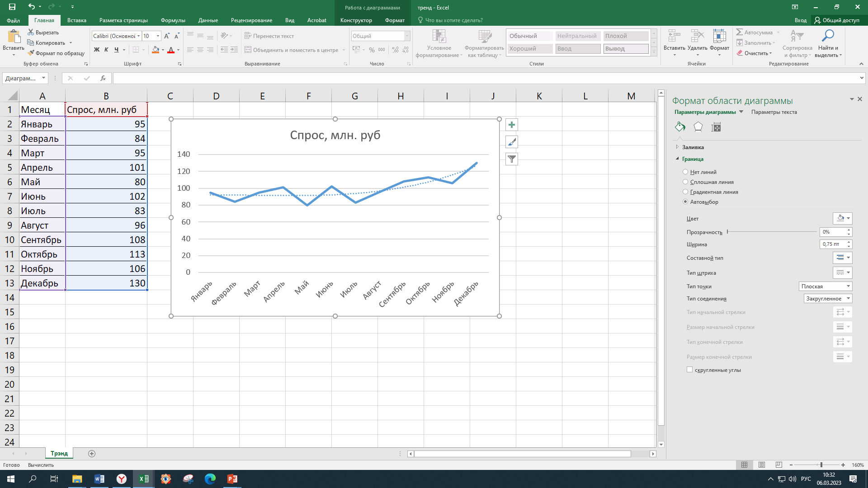Toggle bold formatting button
Screen dimensions: 868x488
(x=96, y=50)
